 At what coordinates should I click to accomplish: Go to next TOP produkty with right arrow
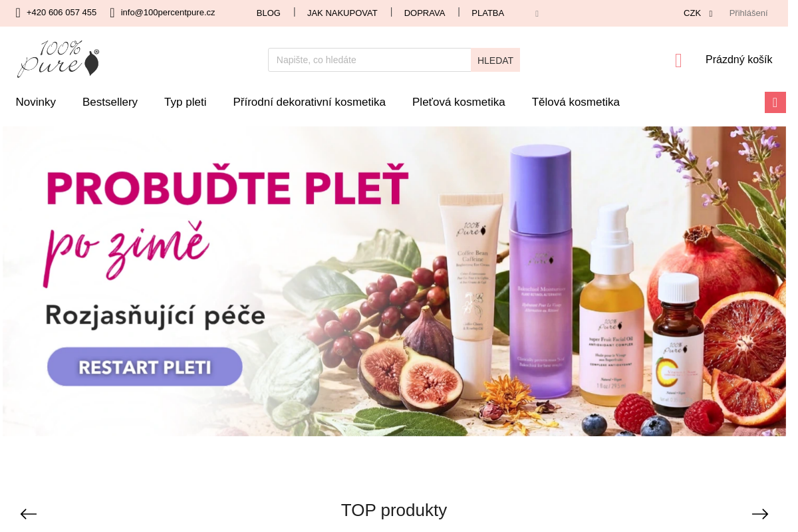click(760, 514)
